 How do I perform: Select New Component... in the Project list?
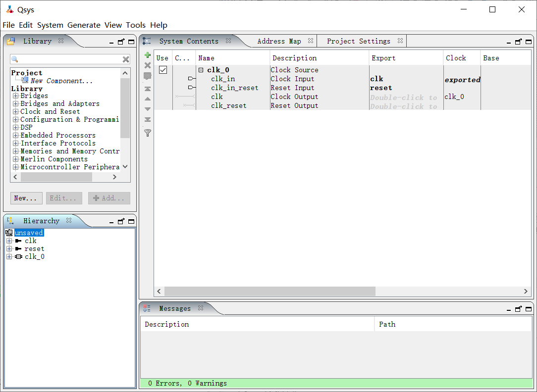(61, 81)
